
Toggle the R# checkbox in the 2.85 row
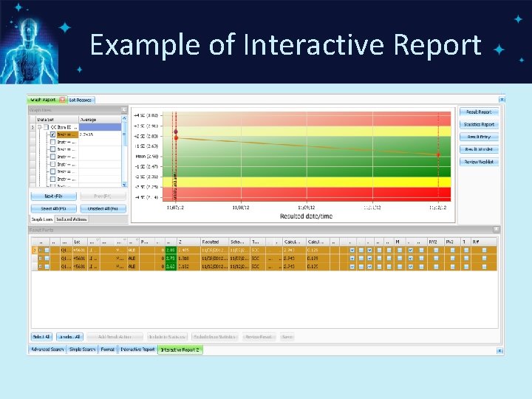(x=484, y=250)
